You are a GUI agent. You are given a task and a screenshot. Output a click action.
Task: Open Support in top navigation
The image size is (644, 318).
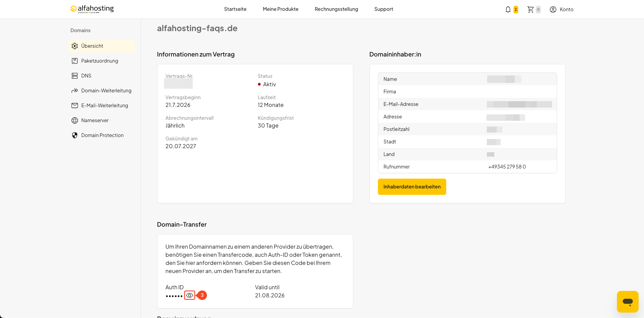pyautogui.click(x=384, y=9)
